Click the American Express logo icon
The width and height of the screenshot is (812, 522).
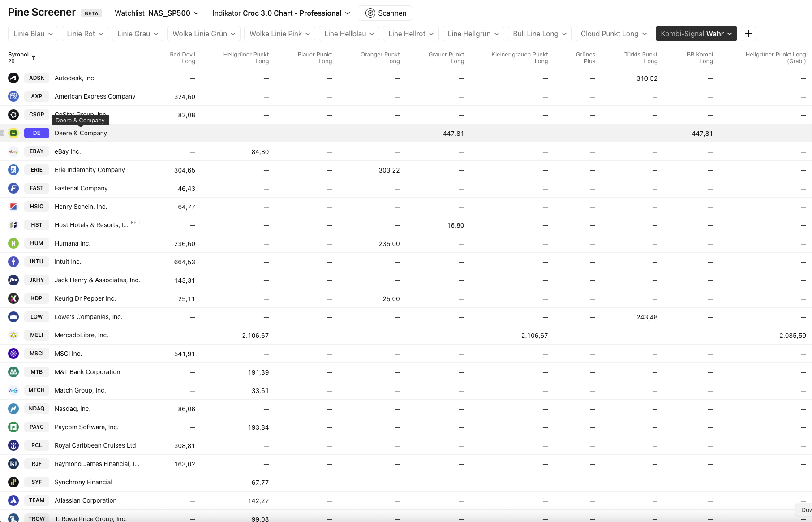point(13,96)
